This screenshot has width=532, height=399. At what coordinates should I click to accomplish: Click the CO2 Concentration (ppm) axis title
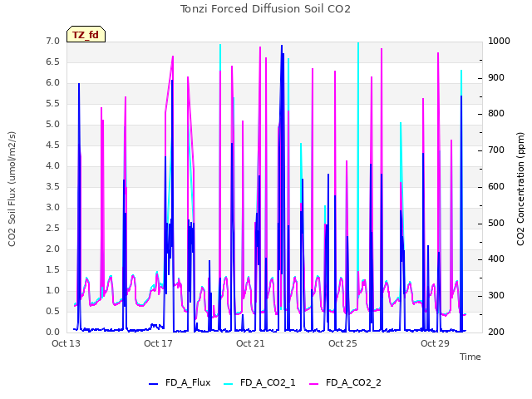520,189
